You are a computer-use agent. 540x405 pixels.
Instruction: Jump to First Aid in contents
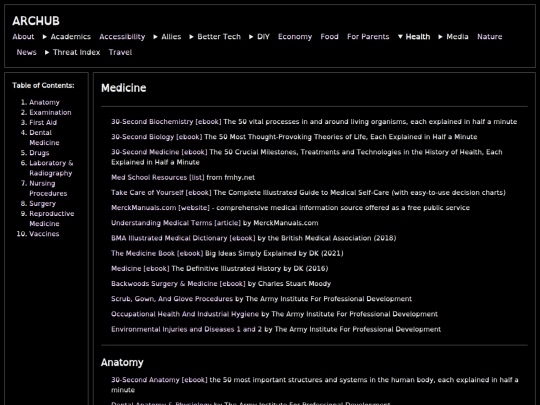point(43,123)
